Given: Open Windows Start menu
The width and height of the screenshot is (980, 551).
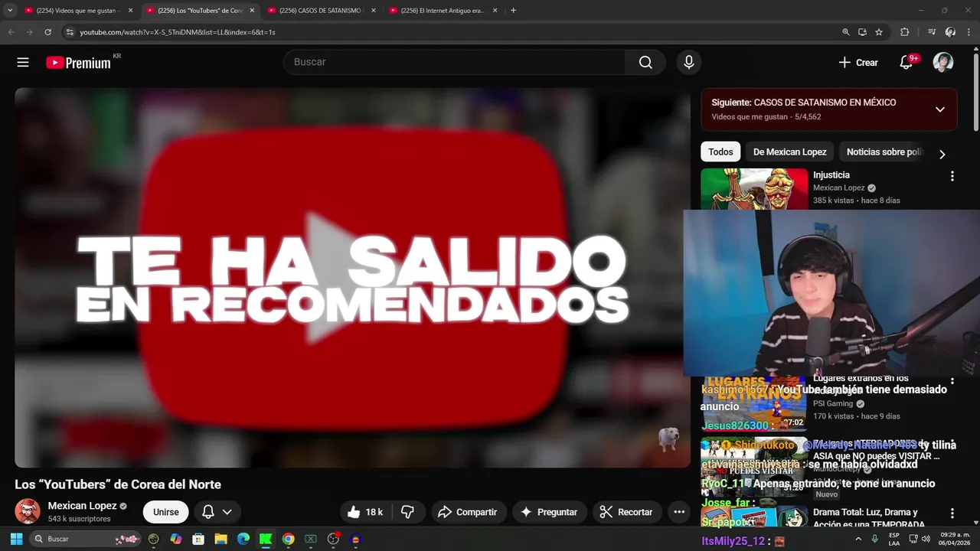Looking at the screenshot, I should point(16,539).
